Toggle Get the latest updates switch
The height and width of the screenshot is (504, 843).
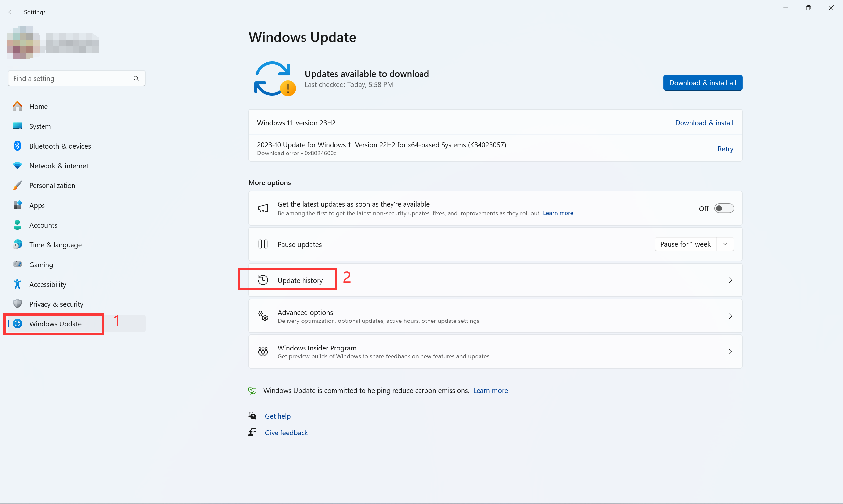tap(724, 208)
